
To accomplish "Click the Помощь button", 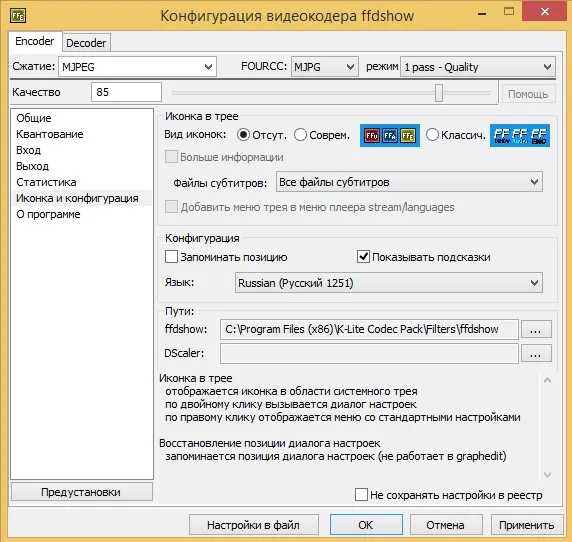I will pos(528,94).
